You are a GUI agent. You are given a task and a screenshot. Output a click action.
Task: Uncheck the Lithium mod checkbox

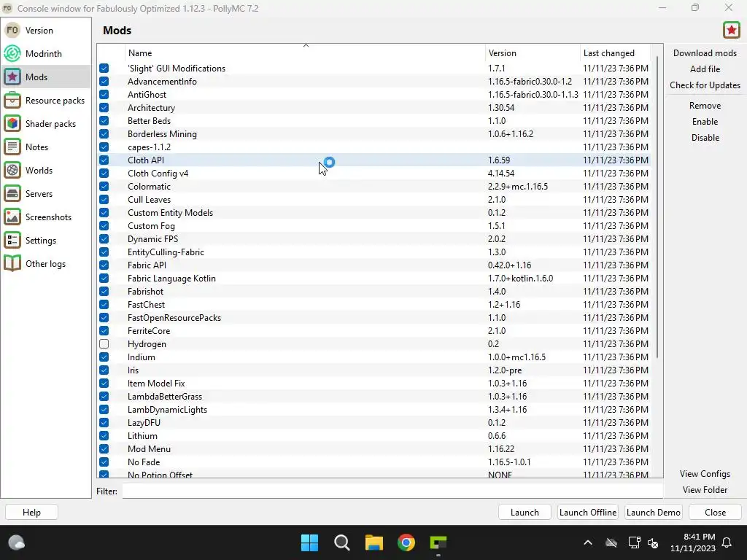[104, 436]
